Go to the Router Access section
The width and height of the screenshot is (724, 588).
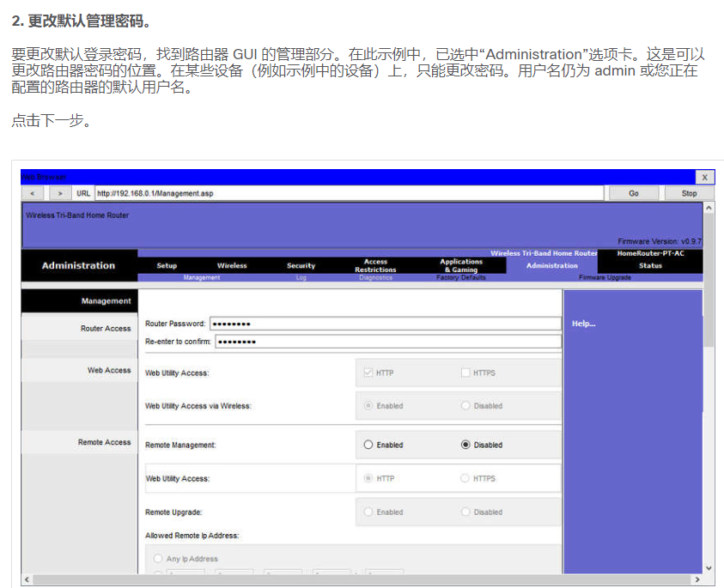[x=105, y=327]
